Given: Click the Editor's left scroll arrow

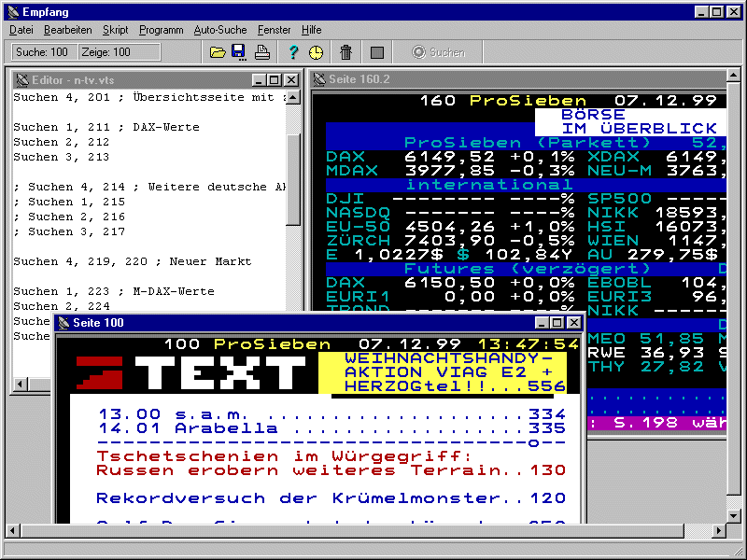Looking at the screenshot, I should coord(20,384).
